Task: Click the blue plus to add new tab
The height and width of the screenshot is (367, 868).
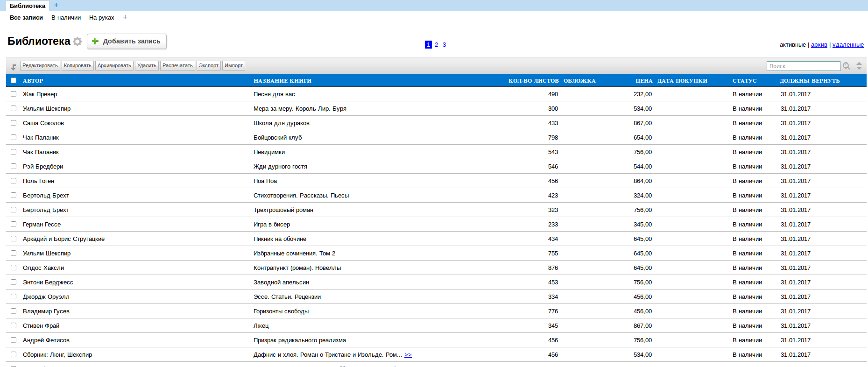Action: (x=56, y=5)
